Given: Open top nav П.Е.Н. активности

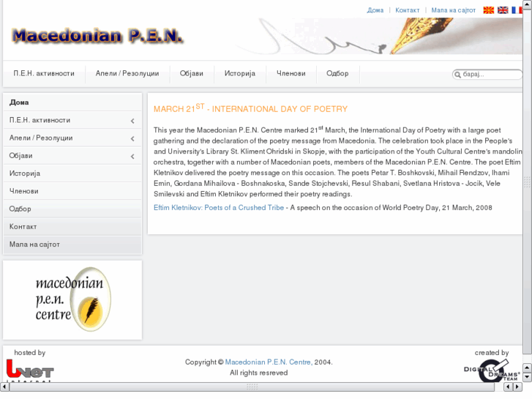Looking at the screenshot, I should (44, 73).
